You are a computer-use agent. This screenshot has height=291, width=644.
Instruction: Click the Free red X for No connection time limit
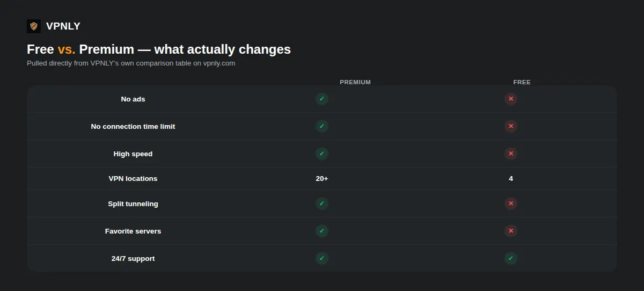coord(511,126)
